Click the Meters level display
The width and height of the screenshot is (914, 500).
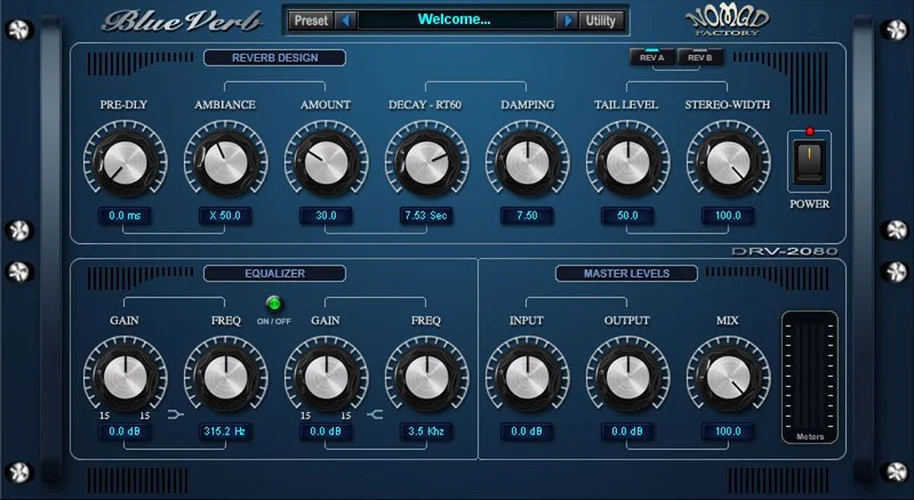click(810, 378)
